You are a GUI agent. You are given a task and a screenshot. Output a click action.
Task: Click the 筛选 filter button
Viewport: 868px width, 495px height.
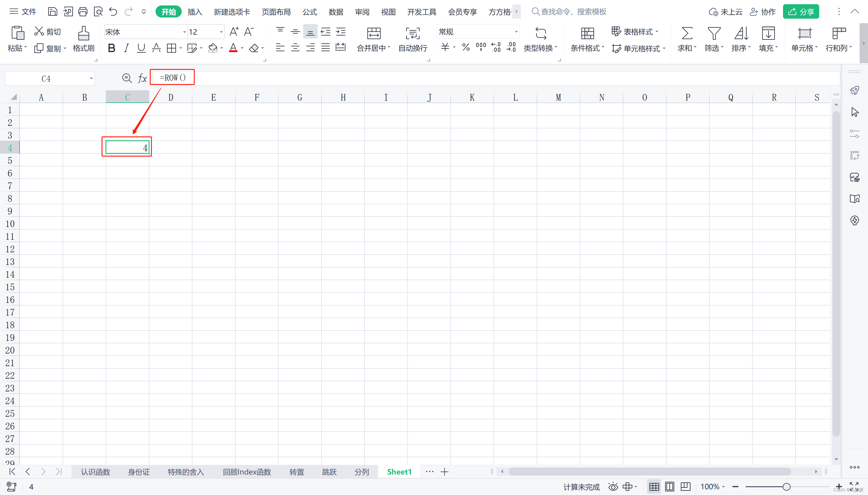713,39
